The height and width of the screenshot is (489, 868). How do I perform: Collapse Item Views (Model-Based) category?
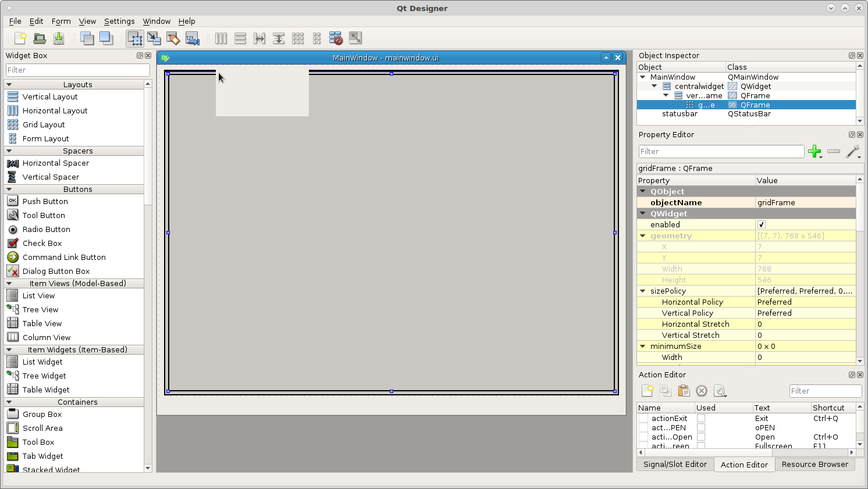9,283
